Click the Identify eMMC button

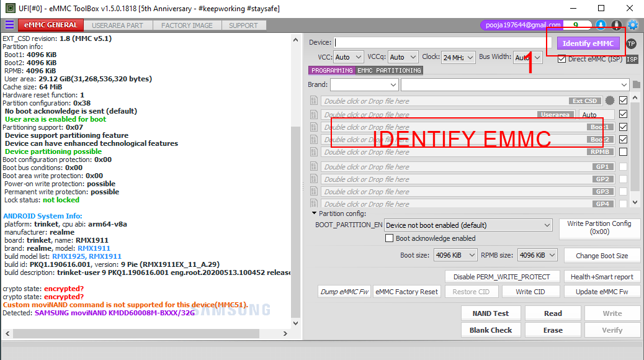(x=588, y=43)
